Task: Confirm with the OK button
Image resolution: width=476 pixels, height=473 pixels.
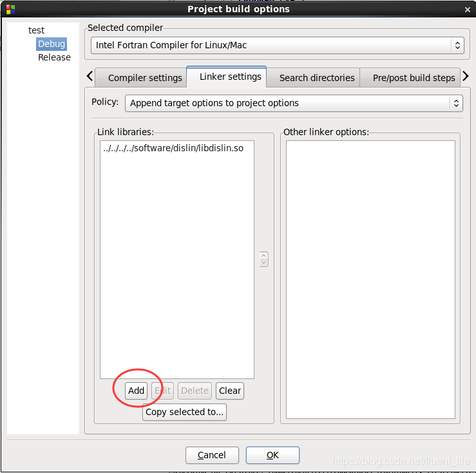Action: [272, 455]
